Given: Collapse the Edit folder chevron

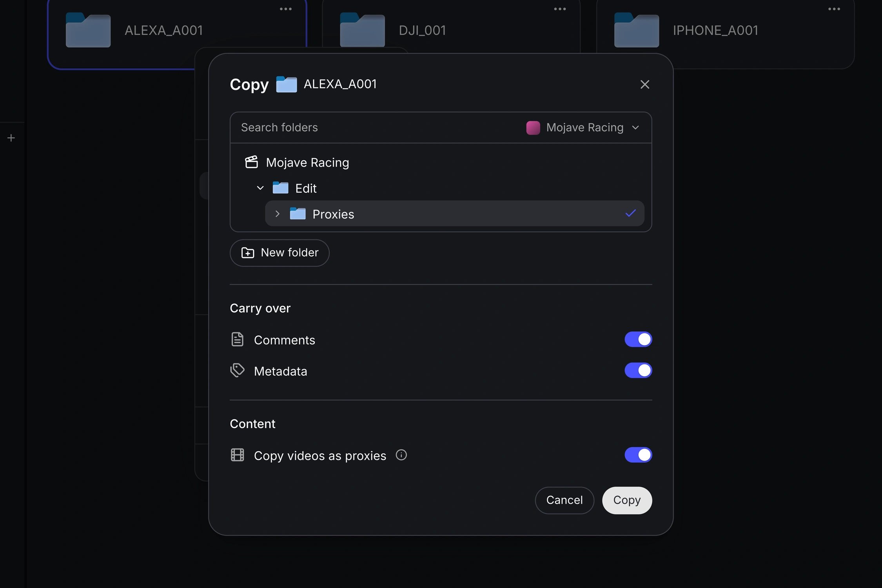Looking at the screenshot, I should (x=260, y=188).
